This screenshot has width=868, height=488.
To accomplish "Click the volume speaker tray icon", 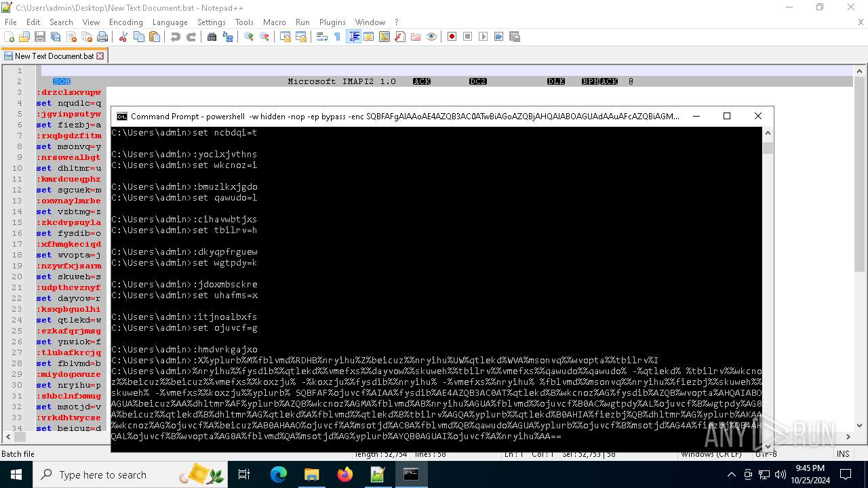I will [x=780, y=474].
